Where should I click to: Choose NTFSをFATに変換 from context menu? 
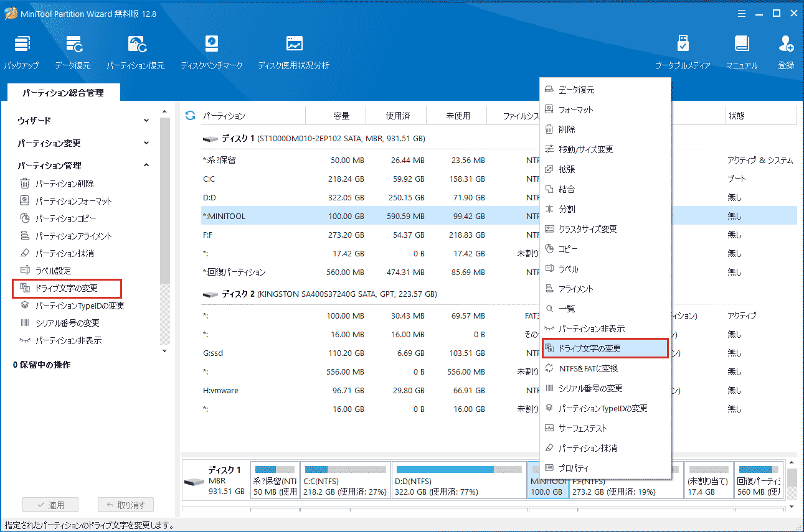[x=605, y=368]
